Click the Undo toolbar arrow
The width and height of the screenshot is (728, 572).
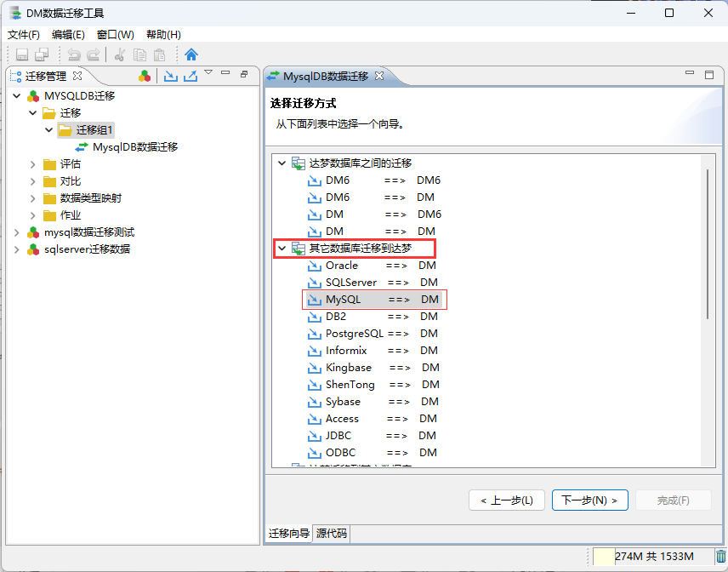[x=74, y=54]
